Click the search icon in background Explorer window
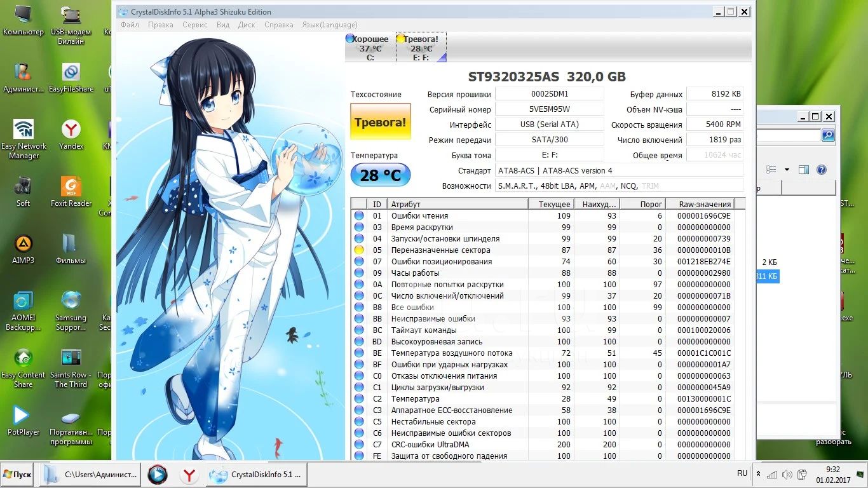868x488 pixels. 828,135
